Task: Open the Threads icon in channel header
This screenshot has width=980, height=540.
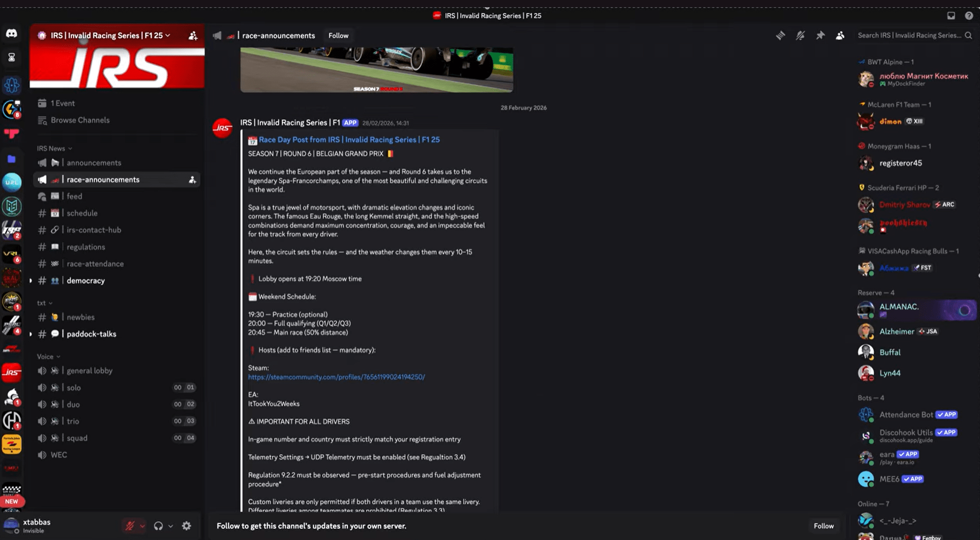Action: click(x=780, y=35)
